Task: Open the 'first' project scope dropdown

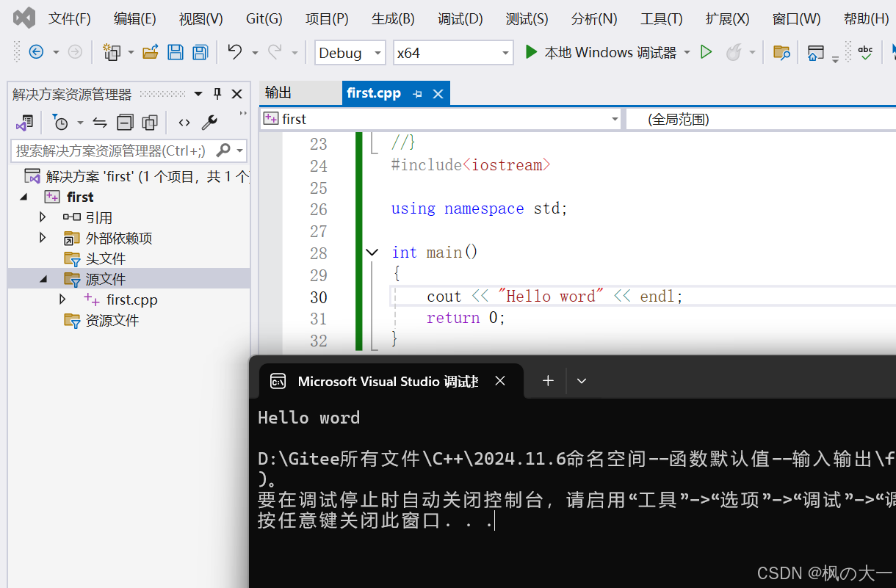Action: (441, 119)
